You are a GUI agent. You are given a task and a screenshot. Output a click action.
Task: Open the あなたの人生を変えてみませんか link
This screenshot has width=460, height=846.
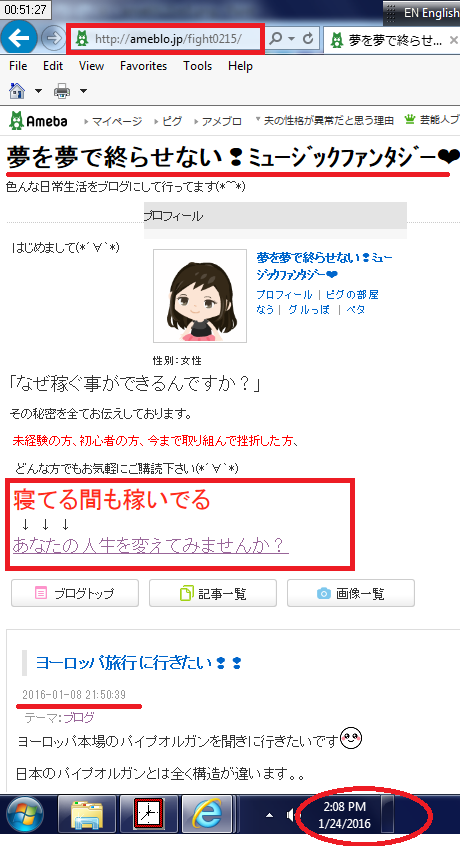150,545
